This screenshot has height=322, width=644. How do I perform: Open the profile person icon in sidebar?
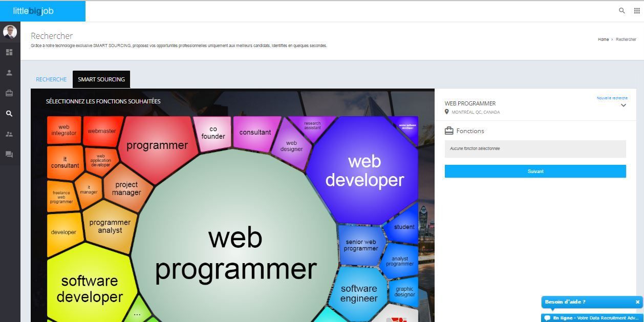9,73
